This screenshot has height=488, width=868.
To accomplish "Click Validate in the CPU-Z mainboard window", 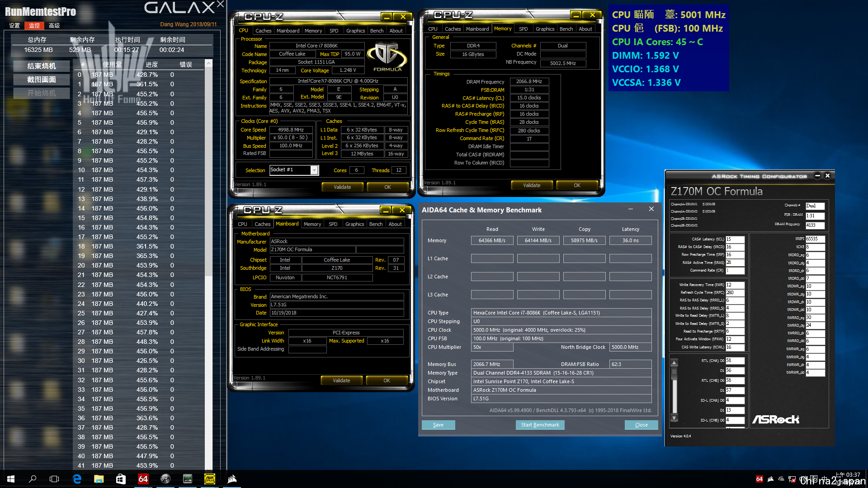I will pyautogui.click(x=341, y=380).
